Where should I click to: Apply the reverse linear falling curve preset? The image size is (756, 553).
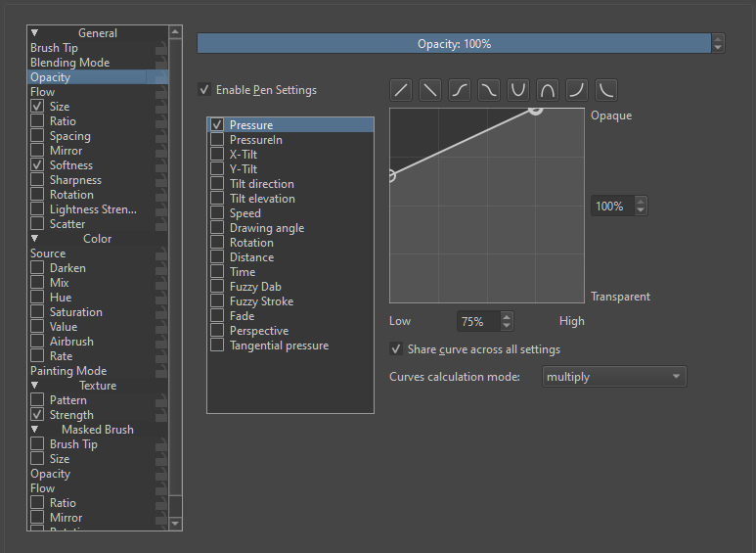point(430,90)
